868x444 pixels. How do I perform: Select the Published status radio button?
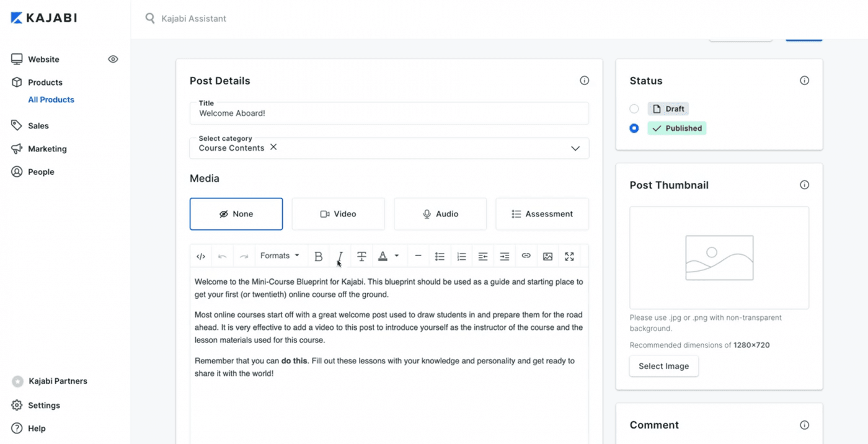634,128
